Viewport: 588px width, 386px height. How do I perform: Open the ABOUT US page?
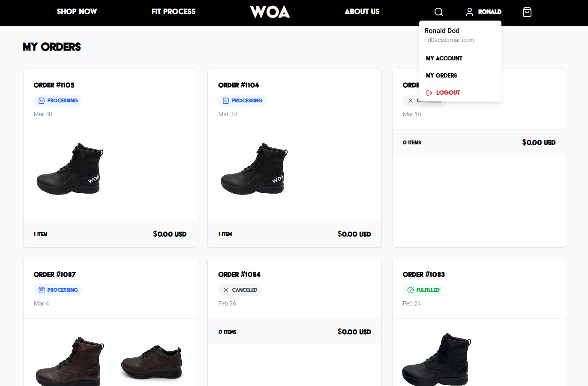pyautogui.click(x=362, y=12)
